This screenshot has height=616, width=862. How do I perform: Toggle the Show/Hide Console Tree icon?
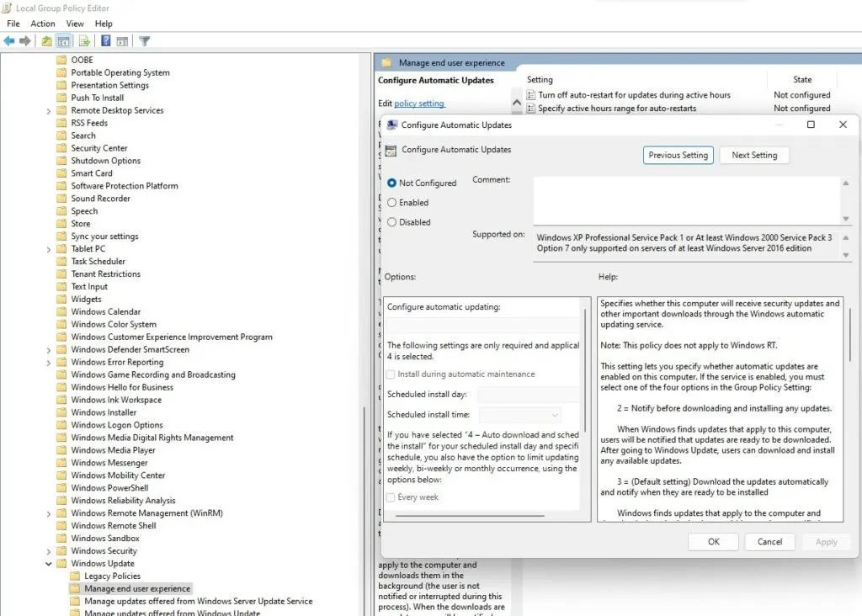pyautogui.click(x=64, y=40)
